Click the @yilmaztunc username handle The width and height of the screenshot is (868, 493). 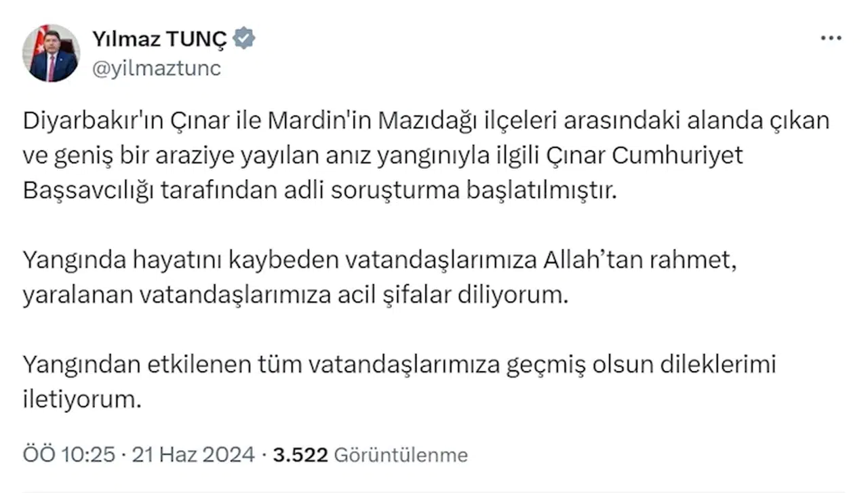(156, 68)
